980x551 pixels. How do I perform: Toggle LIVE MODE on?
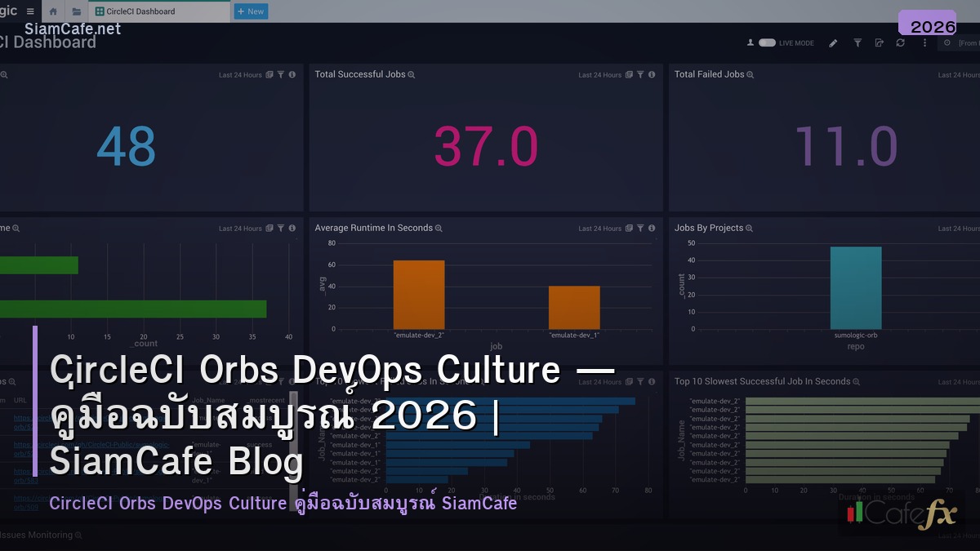point(766,42)
